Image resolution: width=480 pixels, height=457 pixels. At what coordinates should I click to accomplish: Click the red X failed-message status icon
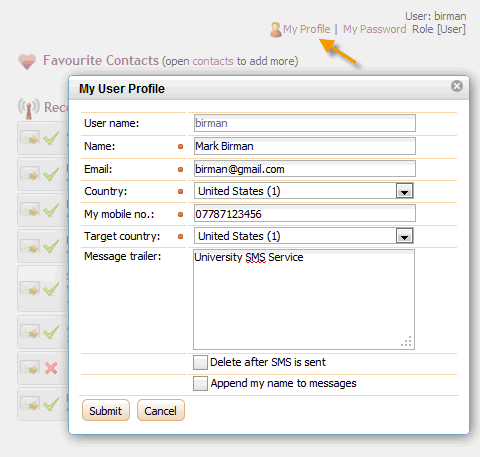point(51,368)
